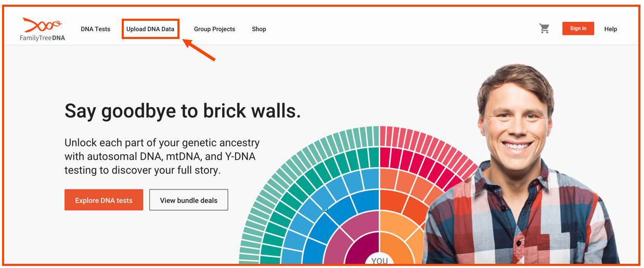Click the Explore DNA tests button
Image resolution: width=644 pixels, height=268 pixels.
pyautogui.click(x=104, y=200)
